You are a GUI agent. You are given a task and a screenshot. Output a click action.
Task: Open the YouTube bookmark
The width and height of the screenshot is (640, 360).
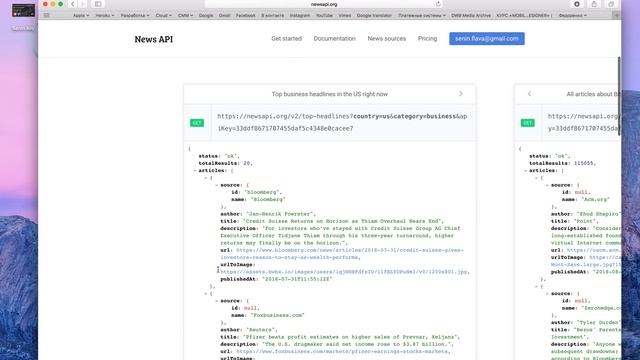(324, 16)
